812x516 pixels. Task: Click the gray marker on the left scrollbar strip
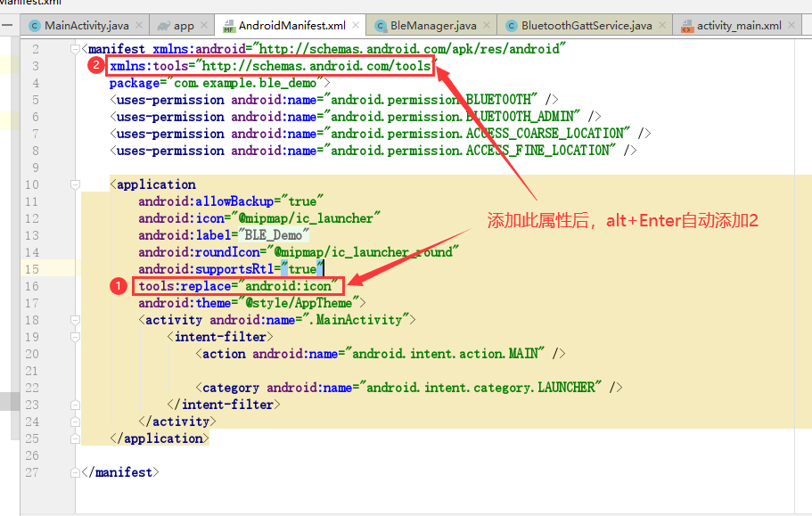click(7, 401)
